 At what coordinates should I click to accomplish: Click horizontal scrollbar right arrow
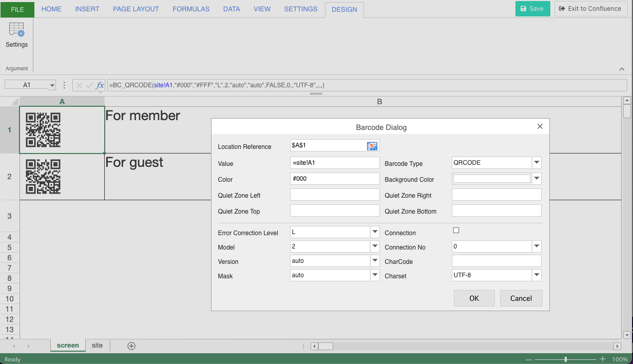(618, 347)
